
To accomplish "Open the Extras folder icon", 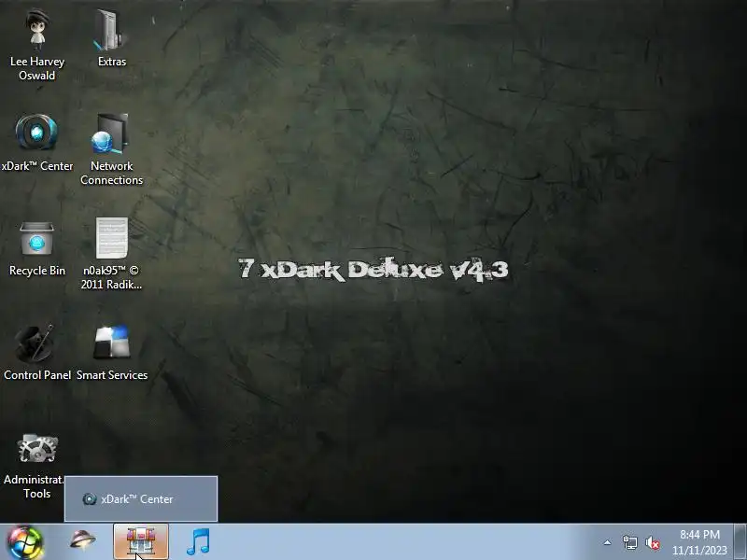I will click(x=111, y=38).
